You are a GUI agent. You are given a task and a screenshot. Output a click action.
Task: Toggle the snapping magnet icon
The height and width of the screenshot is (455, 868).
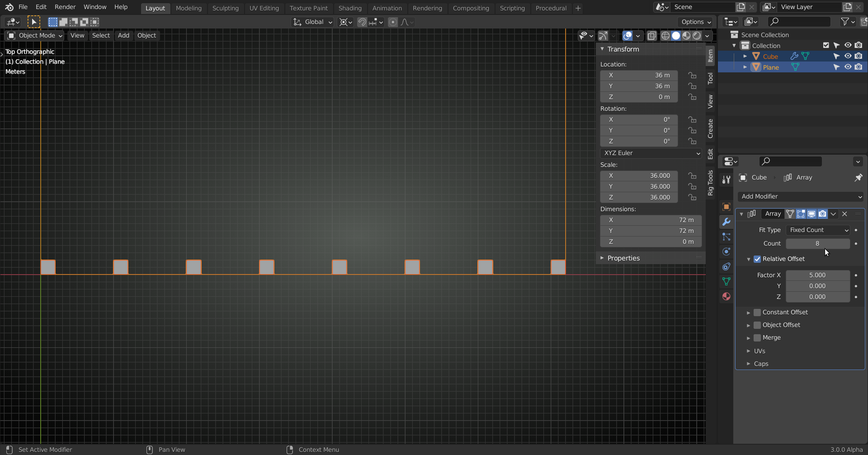362,22
